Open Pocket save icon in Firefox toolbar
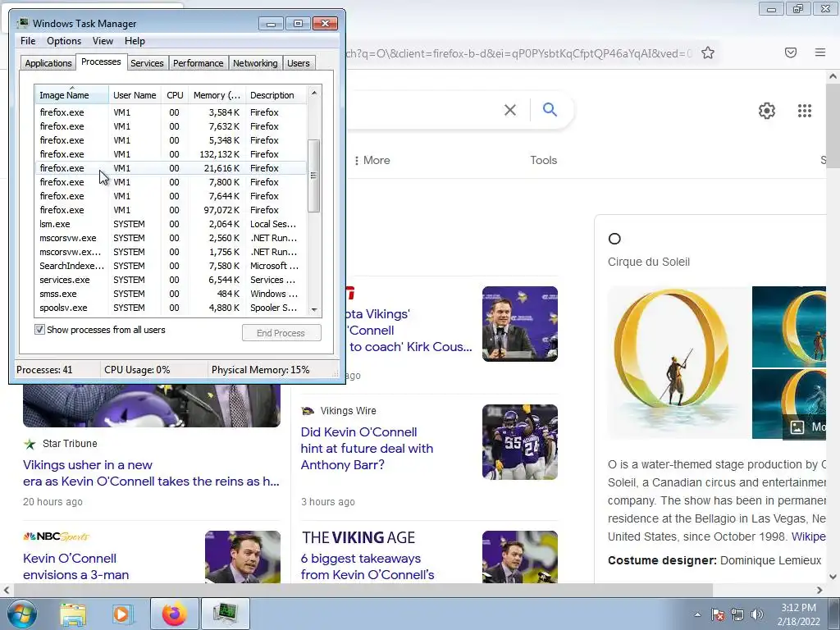 click(x=791, y=52)
